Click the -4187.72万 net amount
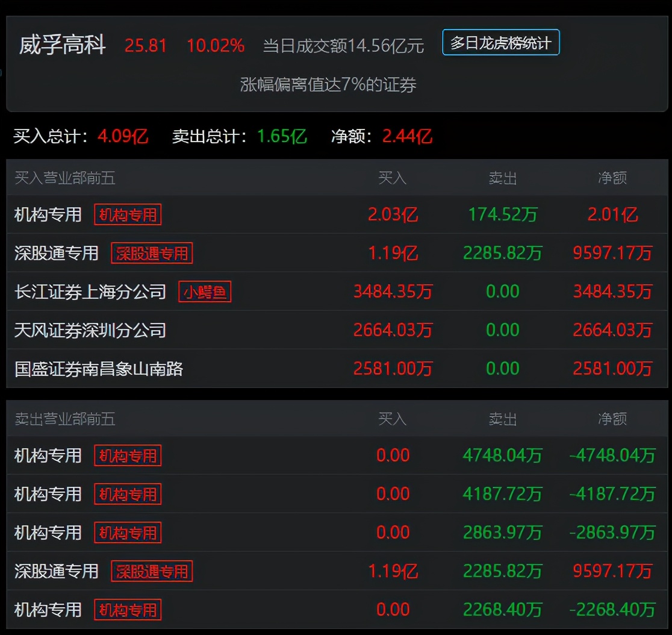The height and width of the screenshot is (635, 672). coord(613,494)
